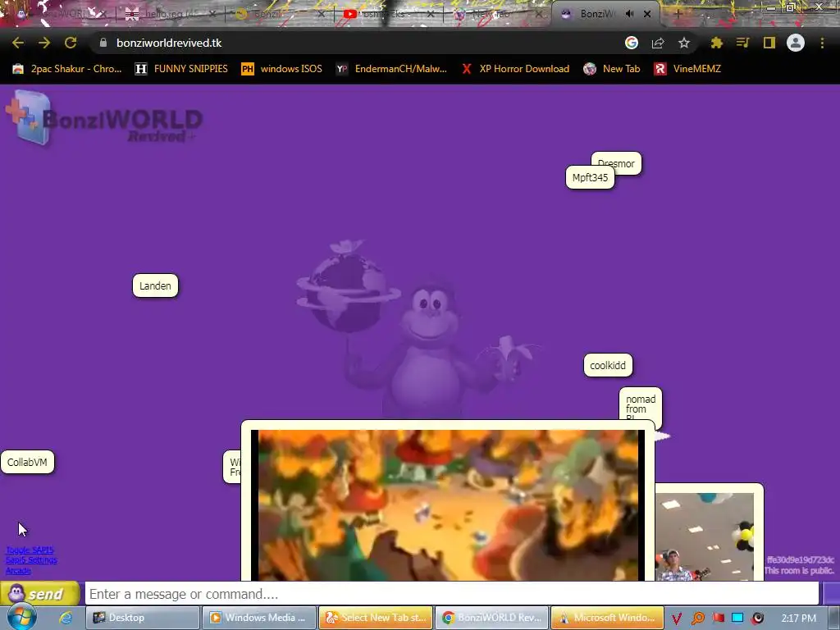This screenshot has width=840, height=630.
Task: Click the red flag tray icon
Action: coord(718,618)
